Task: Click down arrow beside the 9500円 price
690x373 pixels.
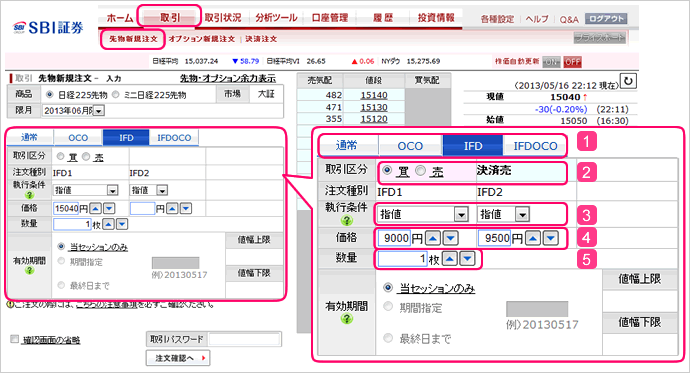Action: (551, 238)
